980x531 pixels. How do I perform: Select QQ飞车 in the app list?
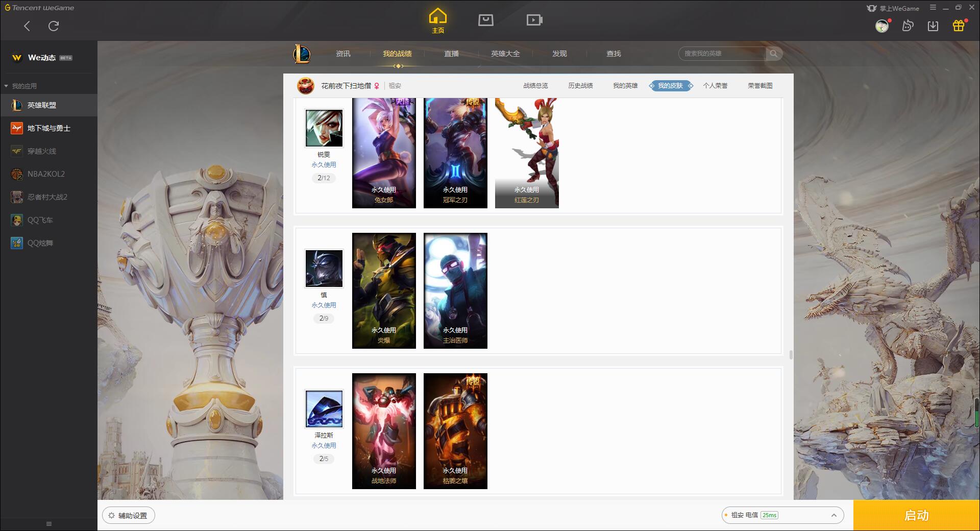(x=48, y=220)
